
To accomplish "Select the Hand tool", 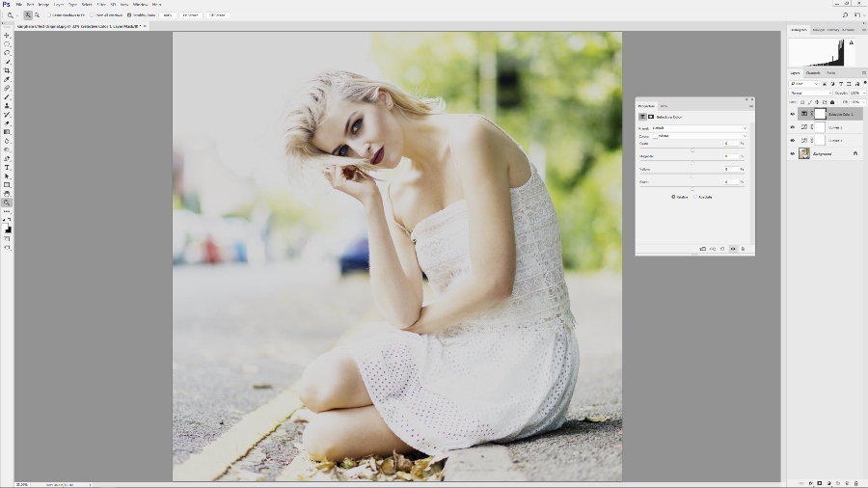I will [7, 194].
